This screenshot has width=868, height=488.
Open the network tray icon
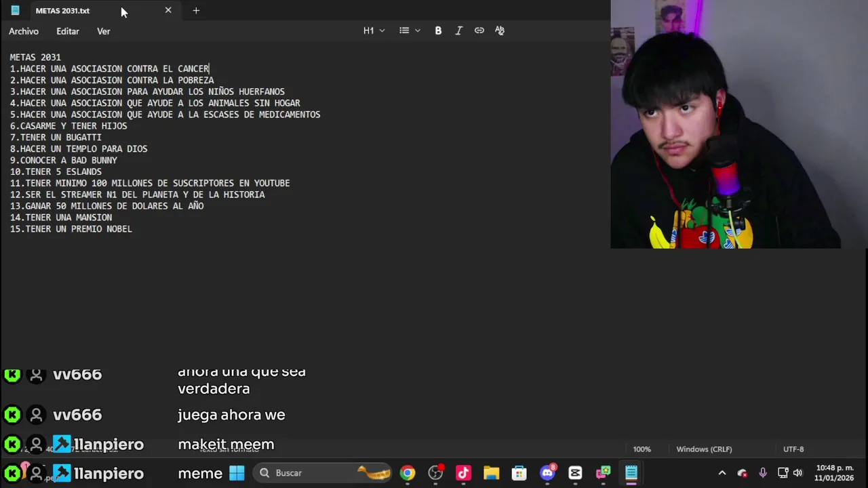click(783, 473)
